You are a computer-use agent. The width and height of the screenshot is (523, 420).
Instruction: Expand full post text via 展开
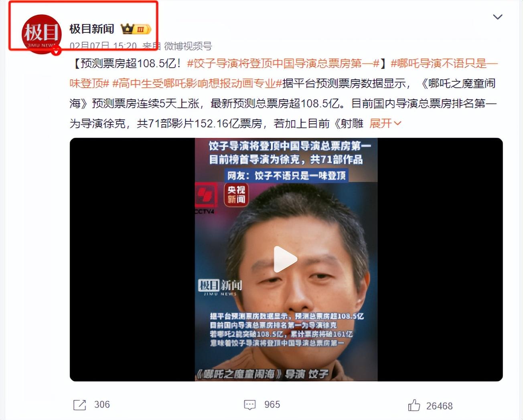[x=385, y=123]
